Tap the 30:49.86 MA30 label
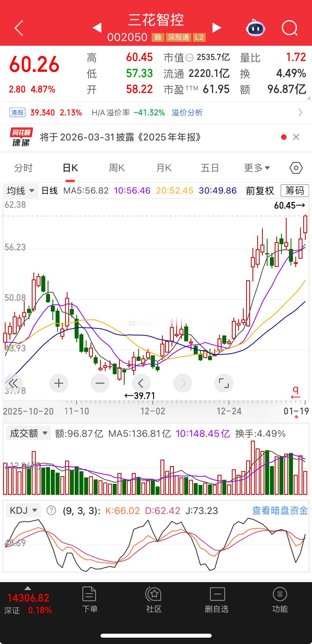The image size is (312, 644). 218,191
